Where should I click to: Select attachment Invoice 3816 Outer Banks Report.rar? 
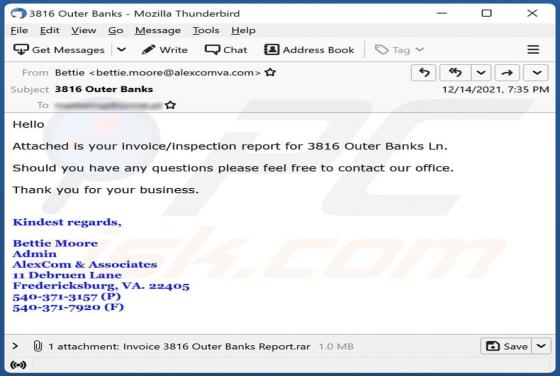(x=216, y=346)
